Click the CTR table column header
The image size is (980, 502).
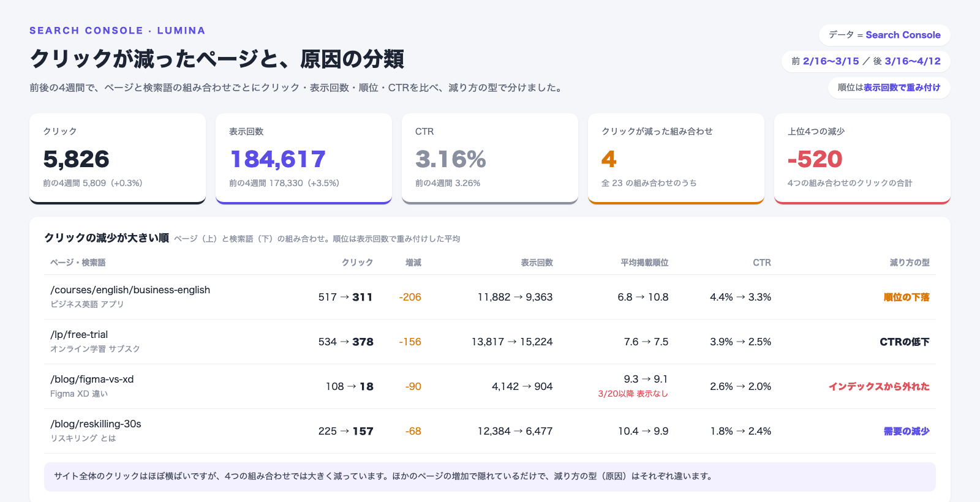click(x=762, y=263)
